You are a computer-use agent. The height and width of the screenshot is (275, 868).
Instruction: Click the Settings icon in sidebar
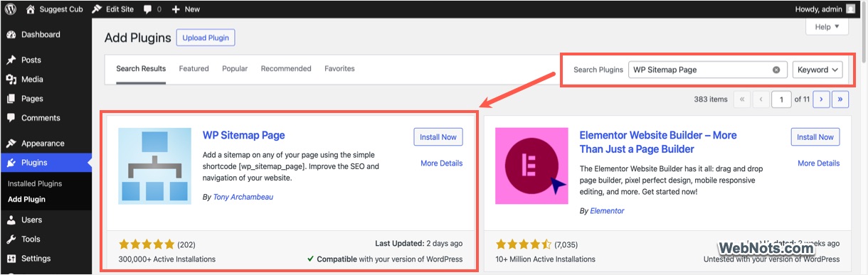click(x=11, y=259)
